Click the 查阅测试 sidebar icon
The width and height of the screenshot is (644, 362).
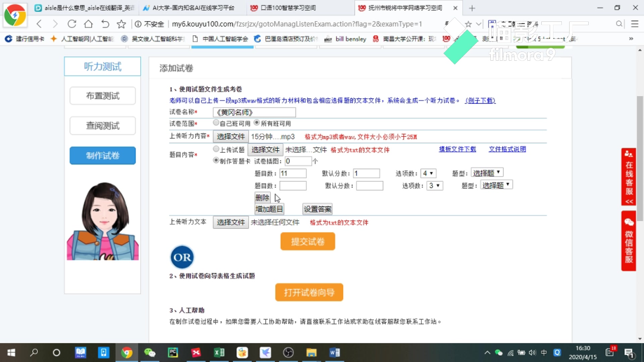103,126
